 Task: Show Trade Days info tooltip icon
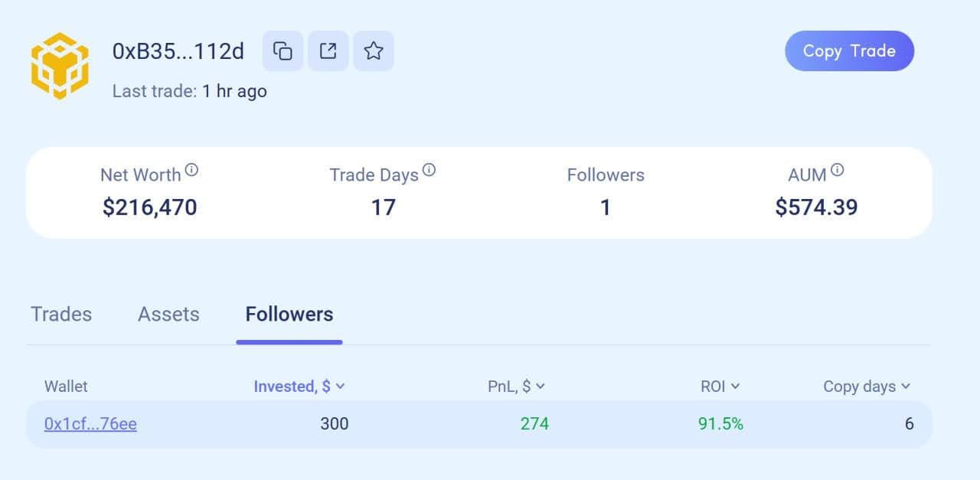pyautogui.click(x=429, y=170)
